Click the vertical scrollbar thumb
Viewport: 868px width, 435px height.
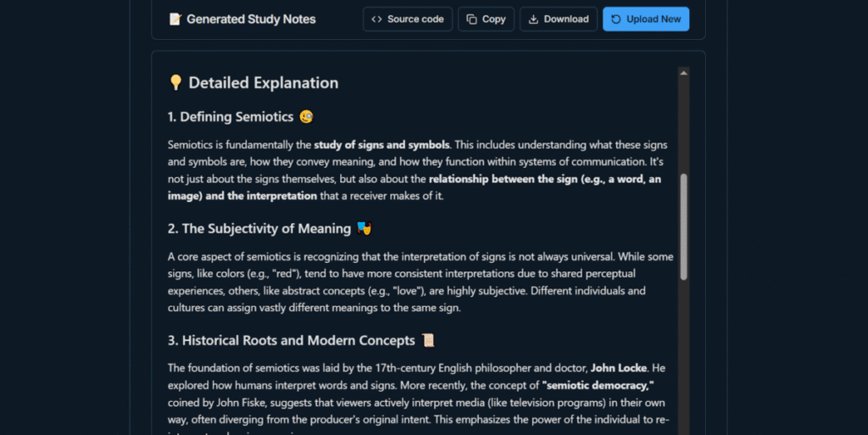[x=683, y=226]
